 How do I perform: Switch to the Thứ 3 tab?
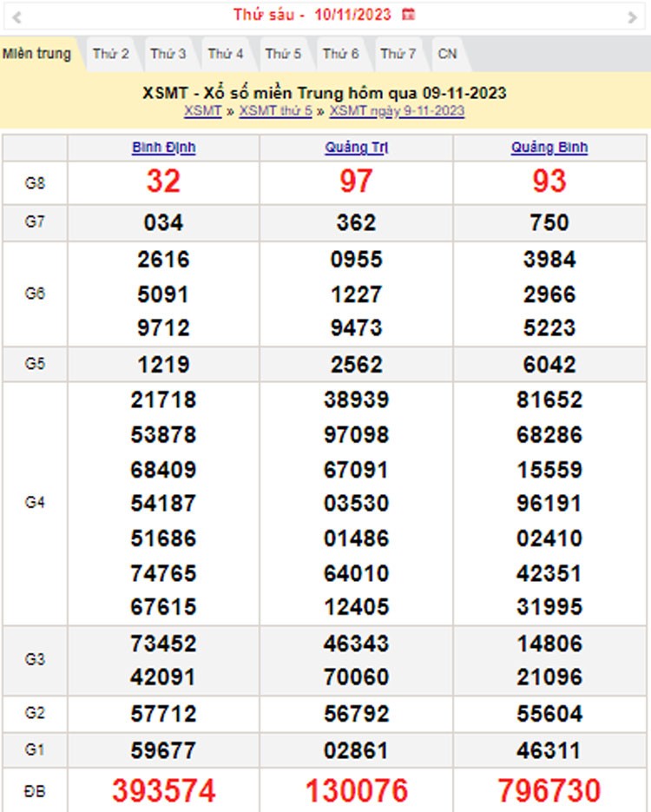[x=168, y=54]
